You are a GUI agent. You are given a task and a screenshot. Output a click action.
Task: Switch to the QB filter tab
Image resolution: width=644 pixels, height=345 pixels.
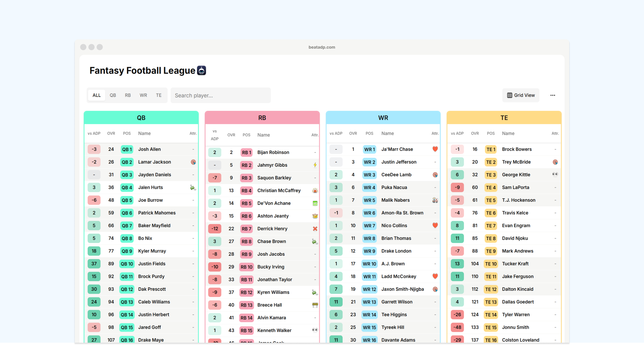[x=113, y=95]
